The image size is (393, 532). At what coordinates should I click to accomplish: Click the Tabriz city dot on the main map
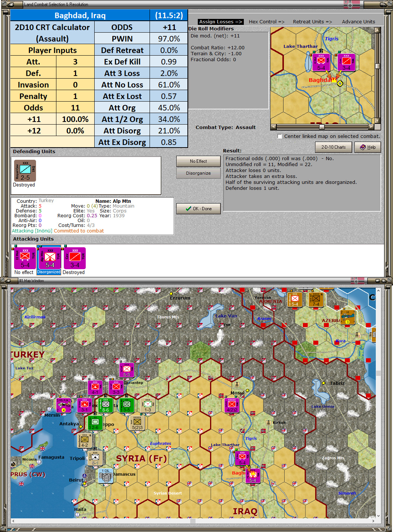tap(324, 383)
